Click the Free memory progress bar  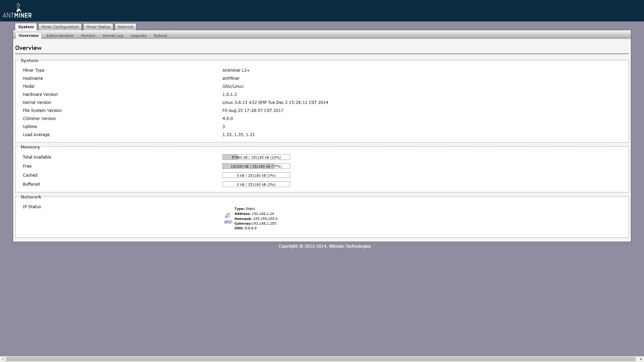tap(256, 166)
